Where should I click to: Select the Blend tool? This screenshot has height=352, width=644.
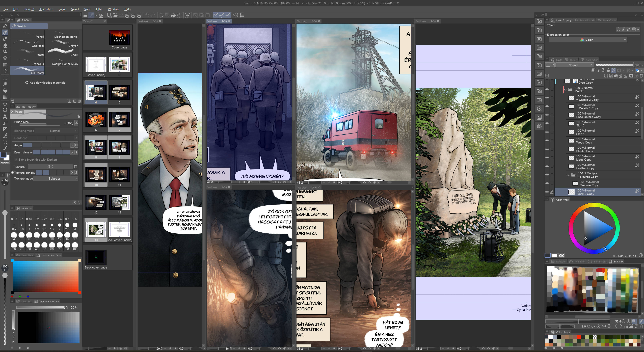(5, 65)
